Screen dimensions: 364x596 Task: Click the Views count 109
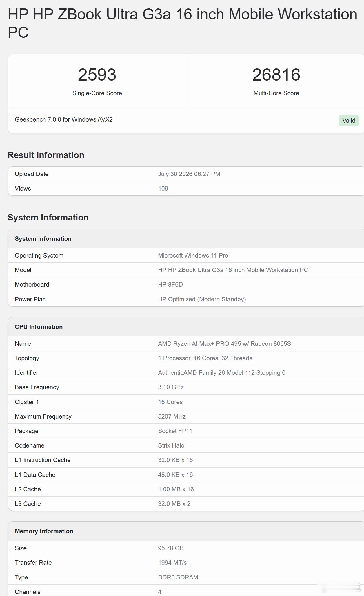point(163,189)
